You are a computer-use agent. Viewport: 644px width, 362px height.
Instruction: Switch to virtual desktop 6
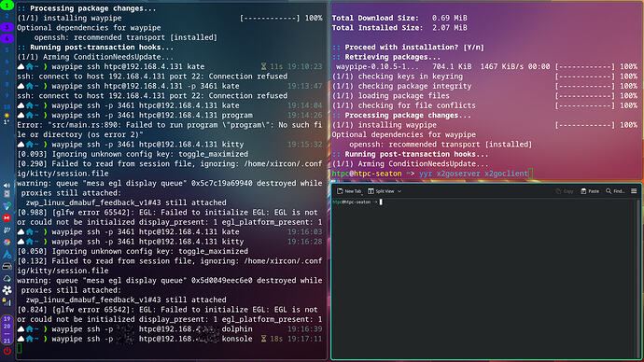(x=7, y=62)
